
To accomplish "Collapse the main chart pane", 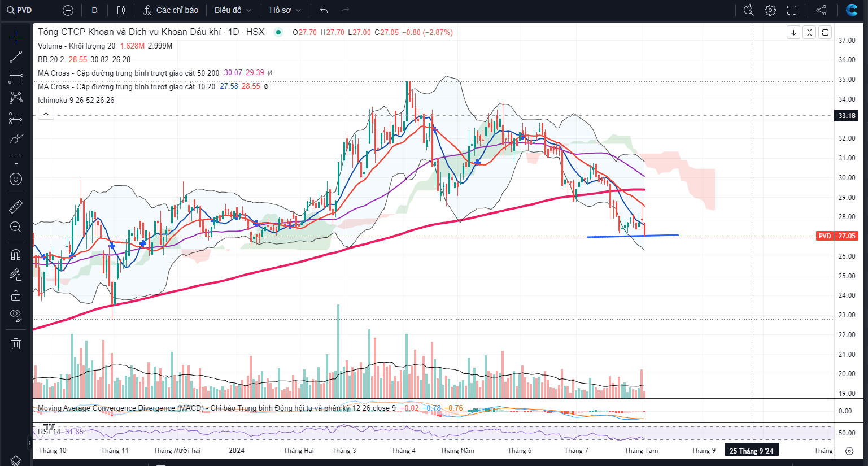I will coord(809,32).
